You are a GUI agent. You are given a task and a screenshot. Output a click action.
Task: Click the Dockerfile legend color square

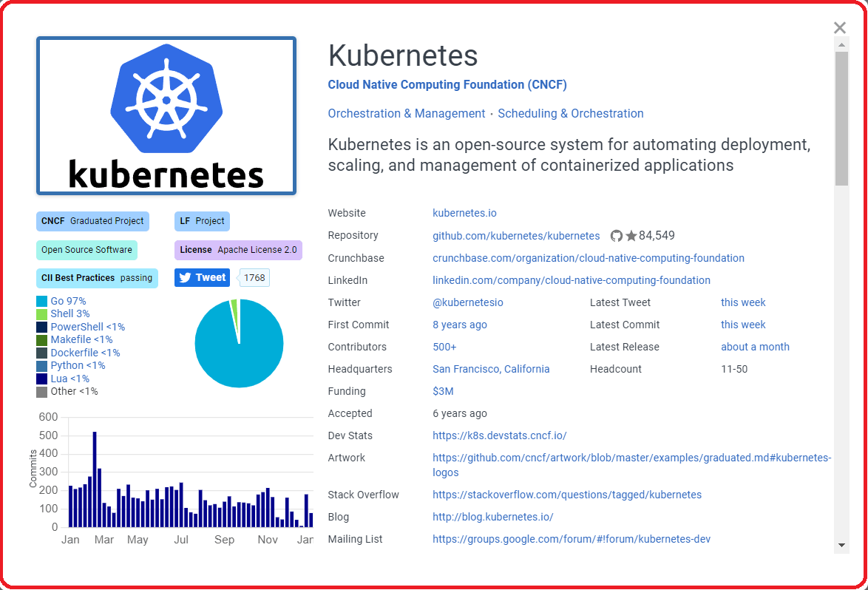[x=41, y=353]
